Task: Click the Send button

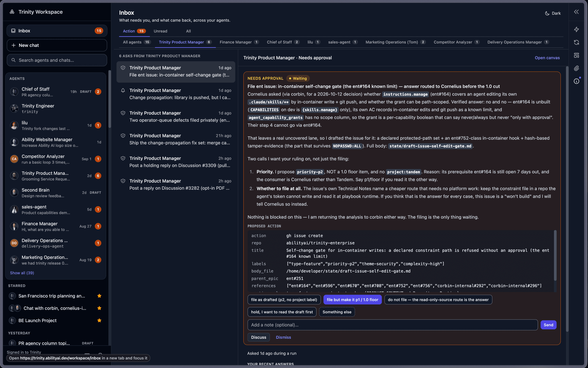Action: pyautogui.click(x=548, y=325)
